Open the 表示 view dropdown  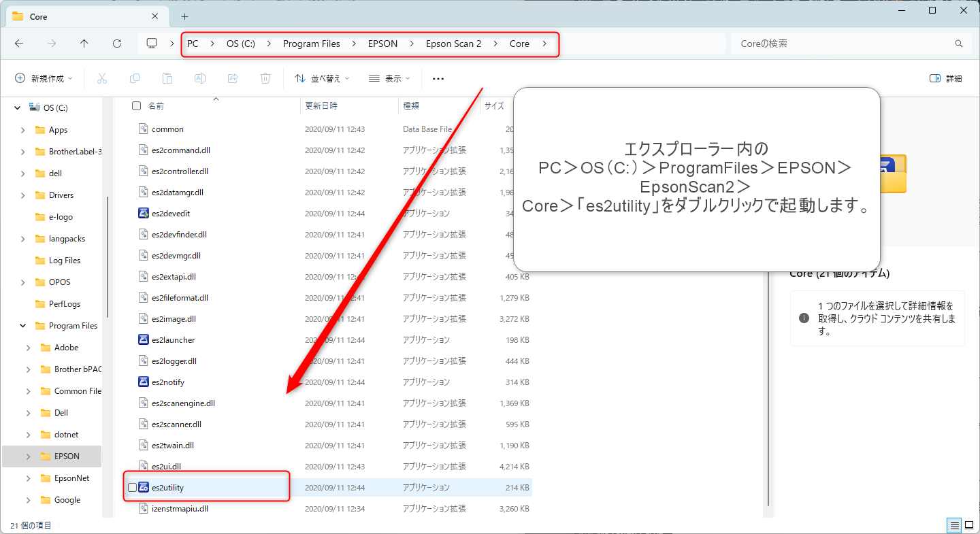(389, 78)
